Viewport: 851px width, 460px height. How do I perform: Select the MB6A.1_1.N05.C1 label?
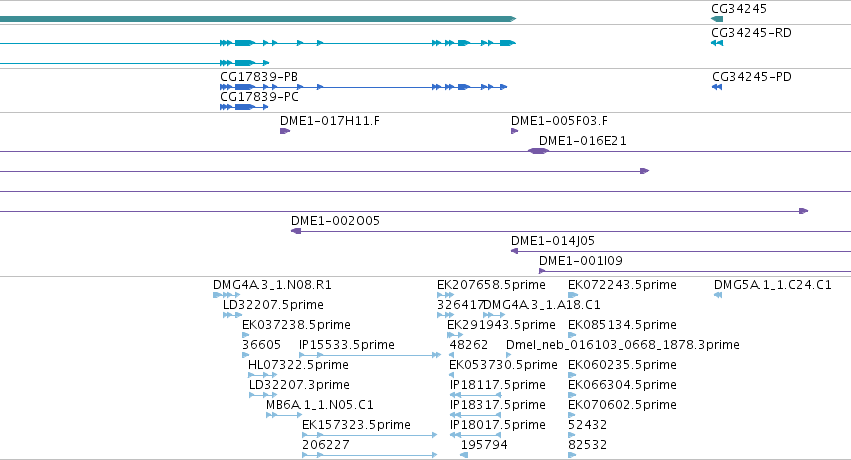[x=320, y=405]
